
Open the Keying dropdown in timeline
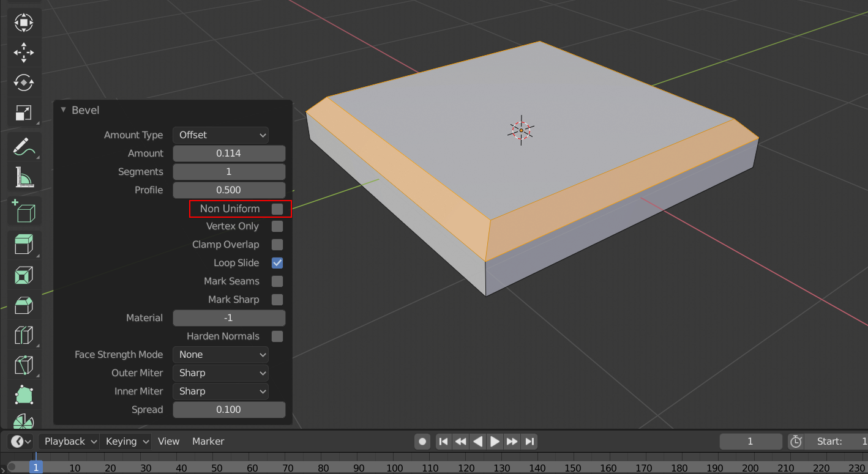(126, 441)
